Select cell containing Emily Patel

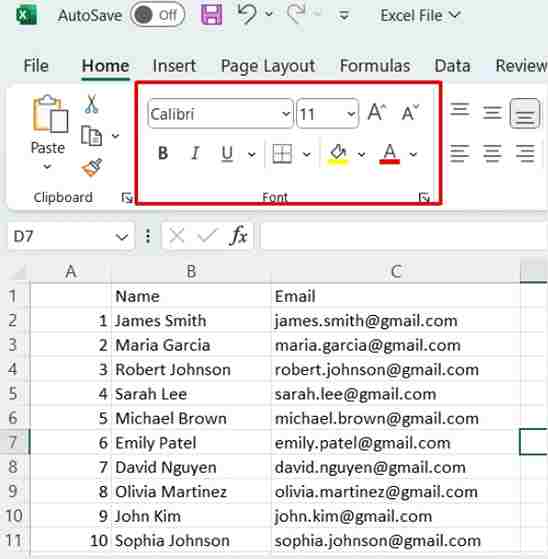tap(191, 443)
